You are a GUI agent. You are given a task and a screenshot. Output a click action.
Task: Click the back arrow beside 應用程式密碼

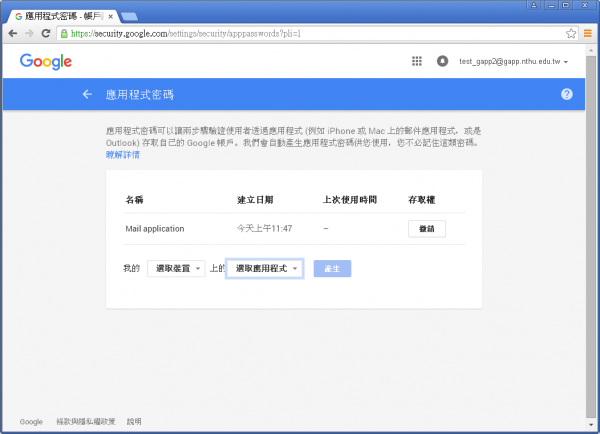87,94
